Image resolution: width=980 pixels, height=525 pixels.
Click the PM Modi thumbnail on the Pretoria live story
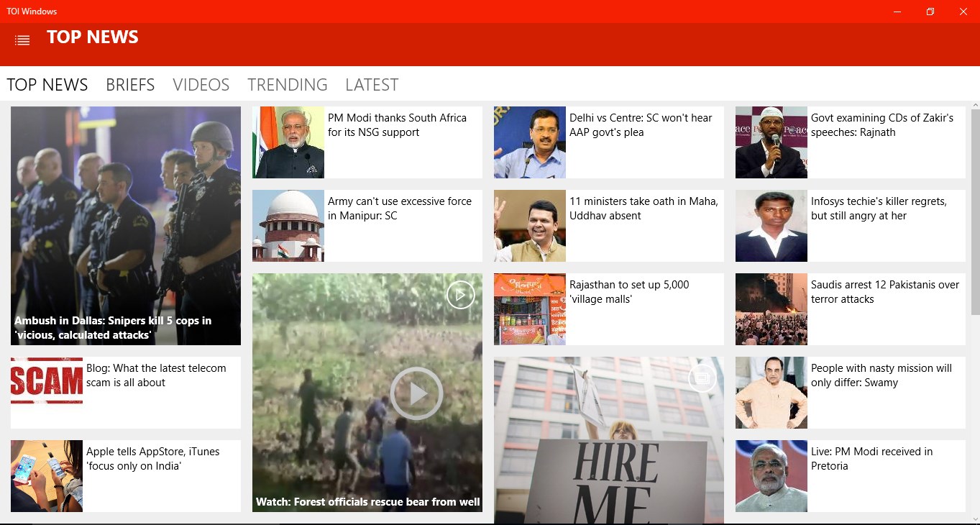(771, 476)
